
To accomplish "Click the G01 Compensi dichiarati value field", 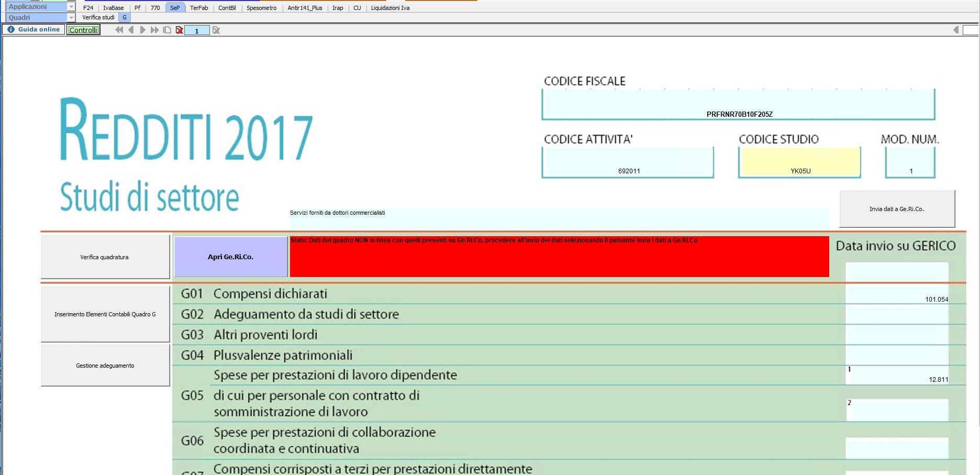I will 897,295.
